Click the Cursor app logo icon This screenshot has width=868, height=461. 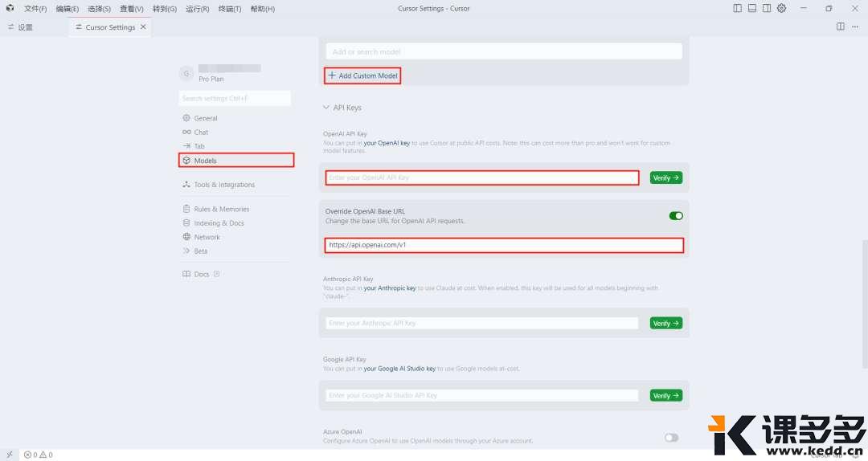[x=10, y=8]
